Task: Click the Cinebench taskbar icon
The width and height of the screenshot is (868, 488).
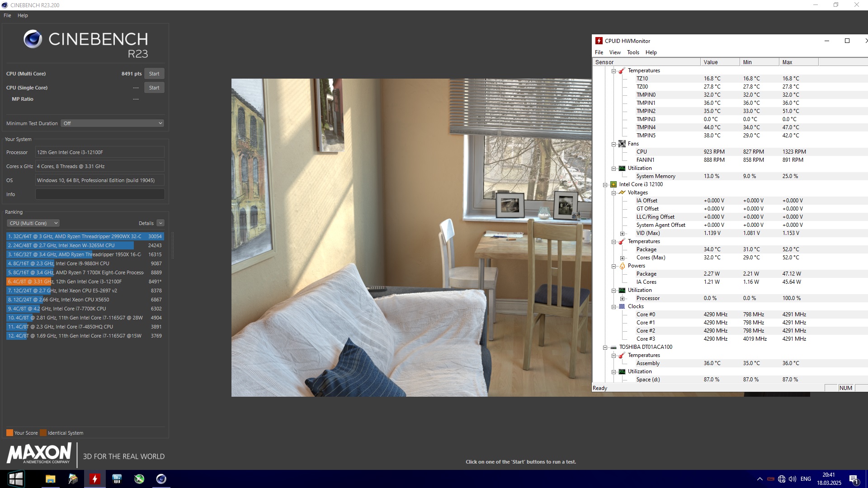Action: tap(161, 479)
